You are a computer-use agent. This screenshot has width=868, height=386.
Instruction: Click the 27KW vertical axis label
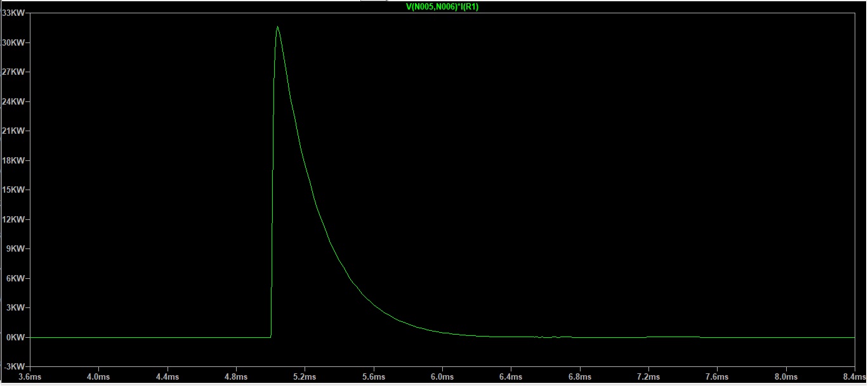[13, 72]
